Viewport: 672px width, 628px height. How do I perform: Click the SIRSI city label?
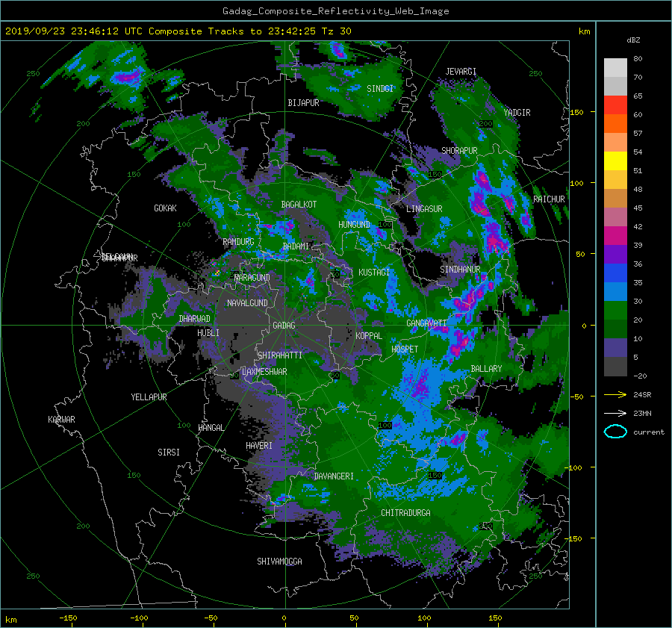(x=169, y=453)
